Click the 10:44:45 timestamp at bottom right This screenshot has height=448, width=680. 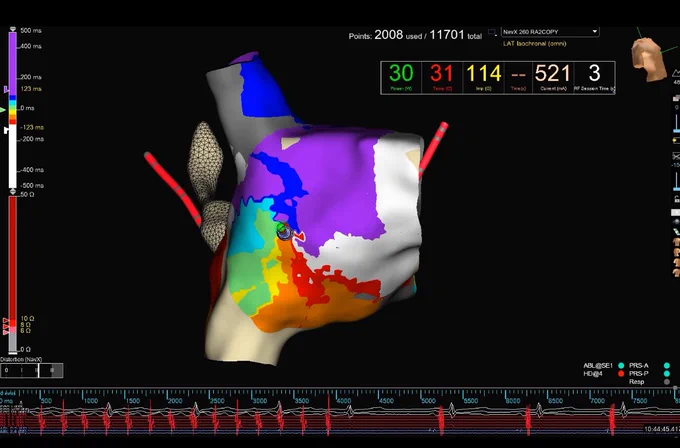click(662, 429)
